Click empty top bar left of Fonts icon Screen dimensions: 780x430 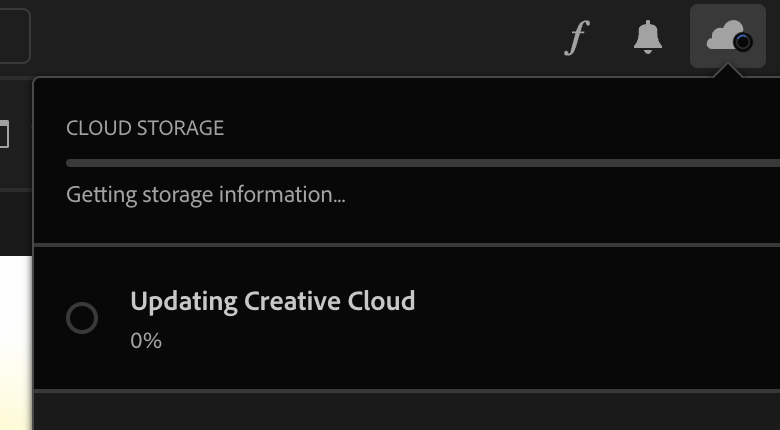click(300, 38)
